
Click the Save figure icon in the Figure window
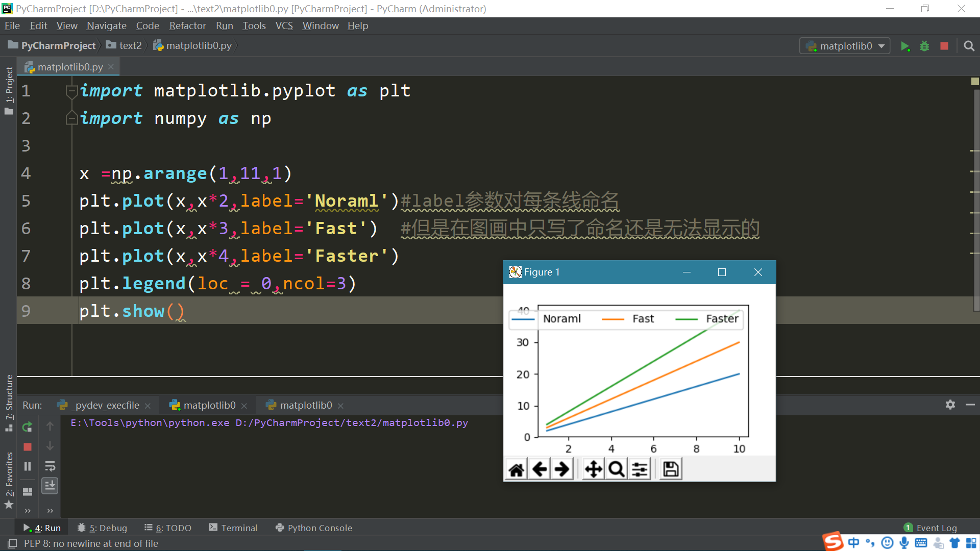671,469
